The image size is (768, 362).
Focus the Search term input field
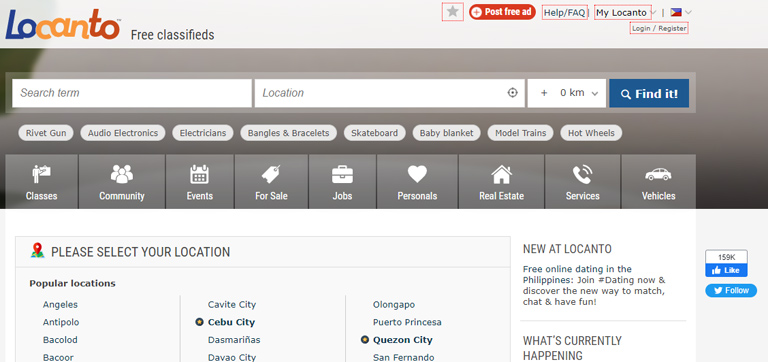coord(132,93)
